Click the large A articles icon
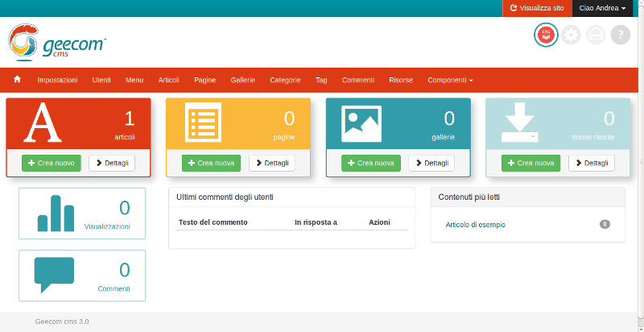The width and height of the screenshot is (644, 332). pos(43,122)
